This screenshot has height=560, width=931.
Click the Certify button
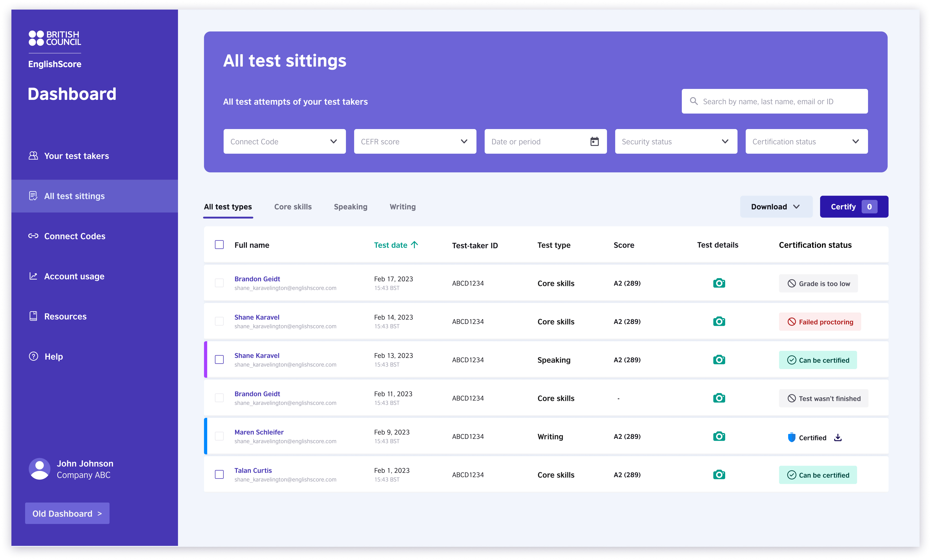854,206
